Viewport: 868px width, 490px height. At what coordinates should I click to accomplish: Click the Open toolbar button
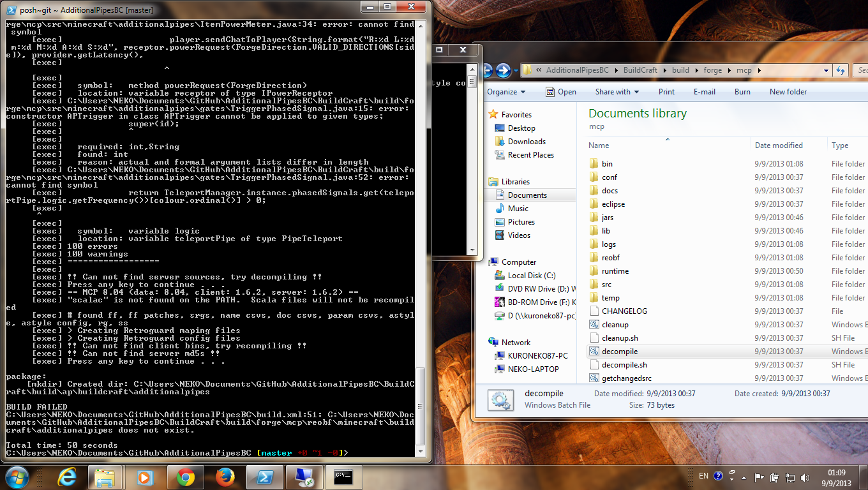[561, 92]
